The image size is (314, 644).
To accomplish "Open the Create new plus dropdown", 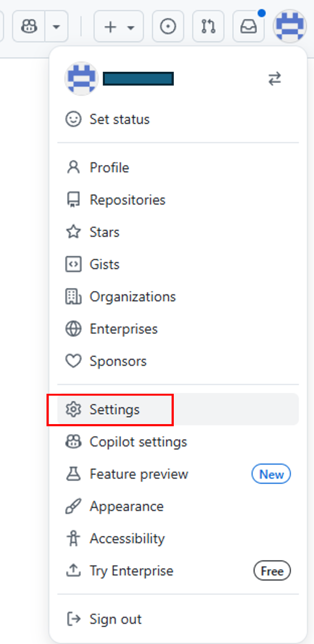I will (119, 27).
